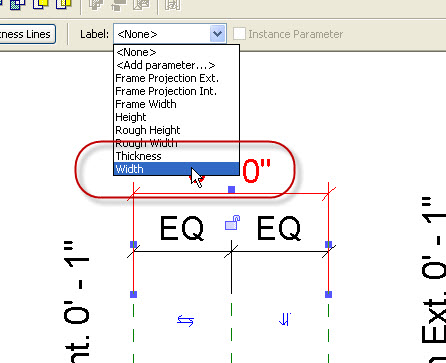Click the red 0" dimension value

pos(256,171)
